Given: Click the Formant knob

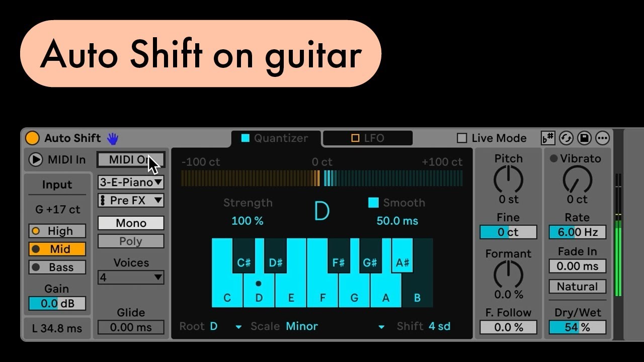Looking at the screenshot, I should coord(508,275).
